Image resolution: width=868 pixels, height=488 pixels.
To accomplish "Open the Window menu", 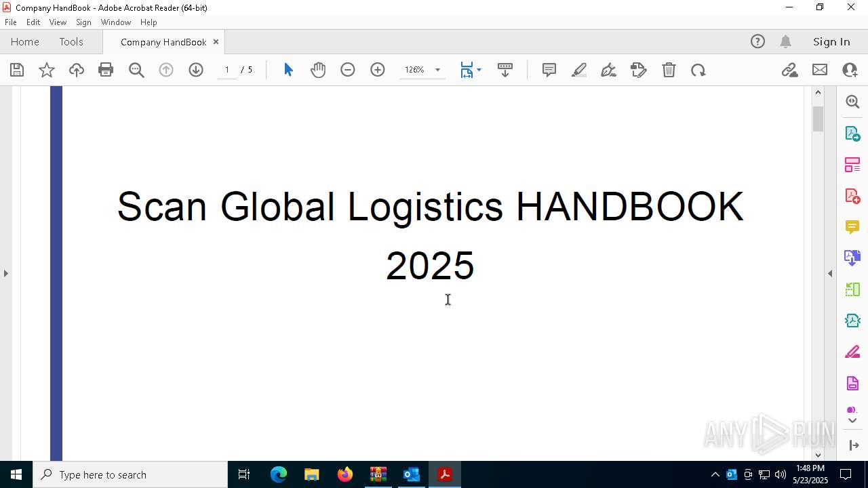I will click(x=116, y=22).
